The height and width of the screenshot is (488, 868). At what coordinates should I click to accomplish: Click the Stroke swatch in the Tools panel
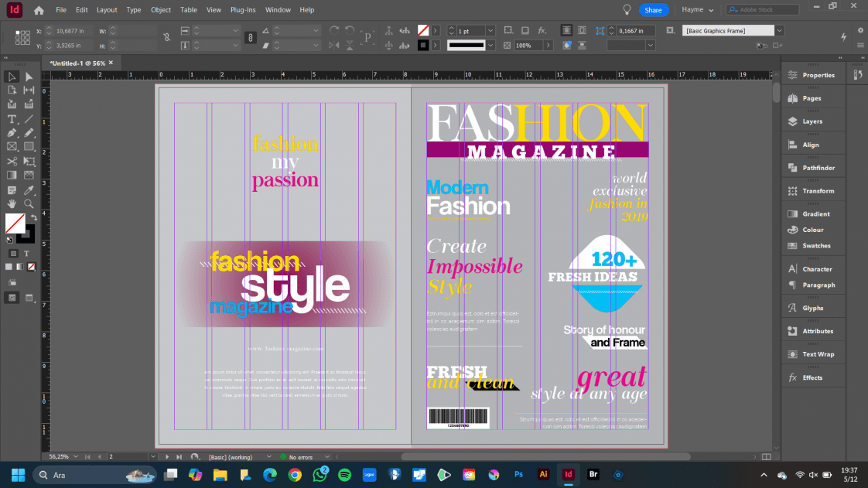coord(26,234)
